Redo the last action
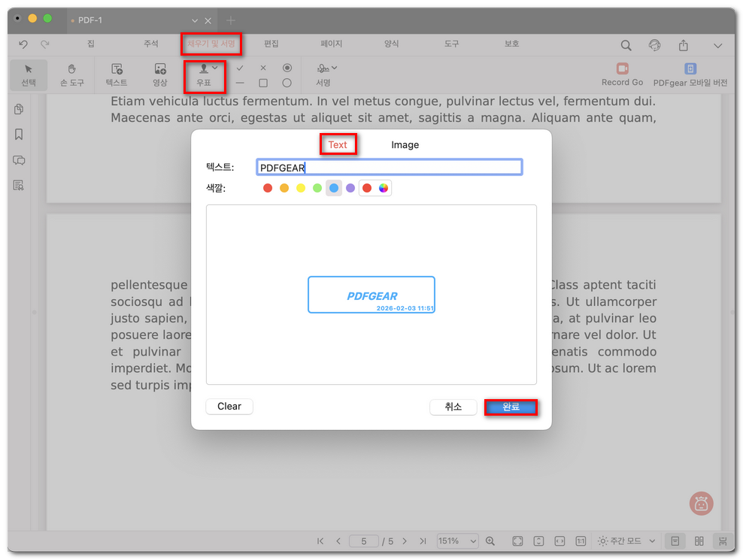 [45, 44]
